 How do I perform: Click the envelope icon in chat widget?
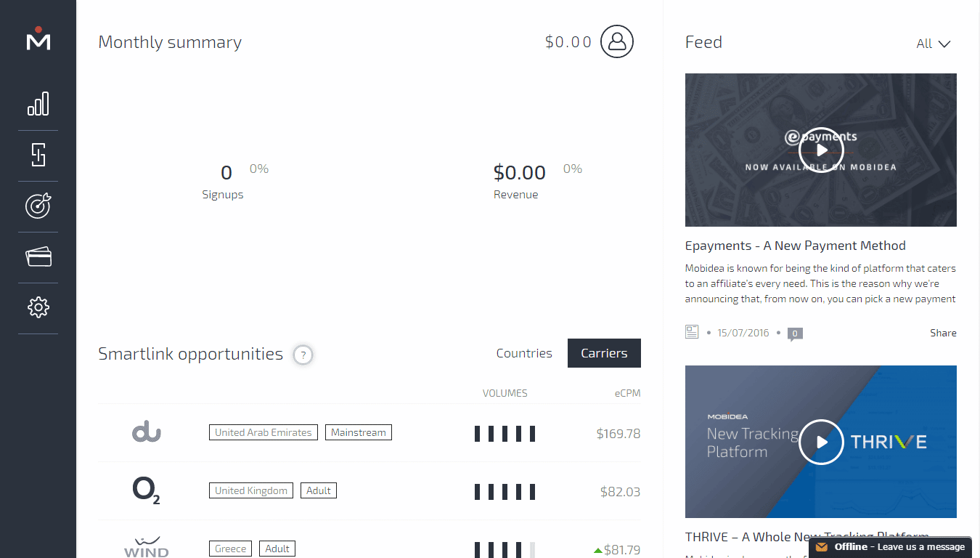(822, 547)
